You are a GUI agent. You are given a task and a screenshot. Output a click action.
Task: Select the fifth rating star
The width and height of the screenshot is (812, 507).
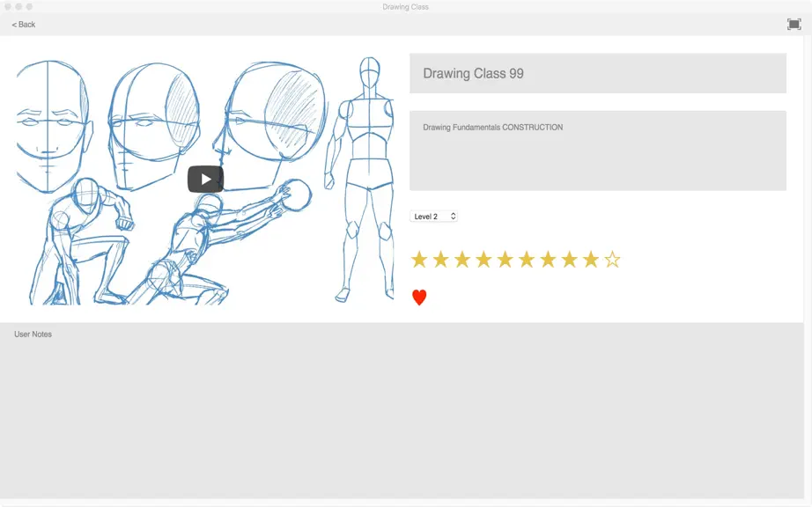tap(505, 259)
